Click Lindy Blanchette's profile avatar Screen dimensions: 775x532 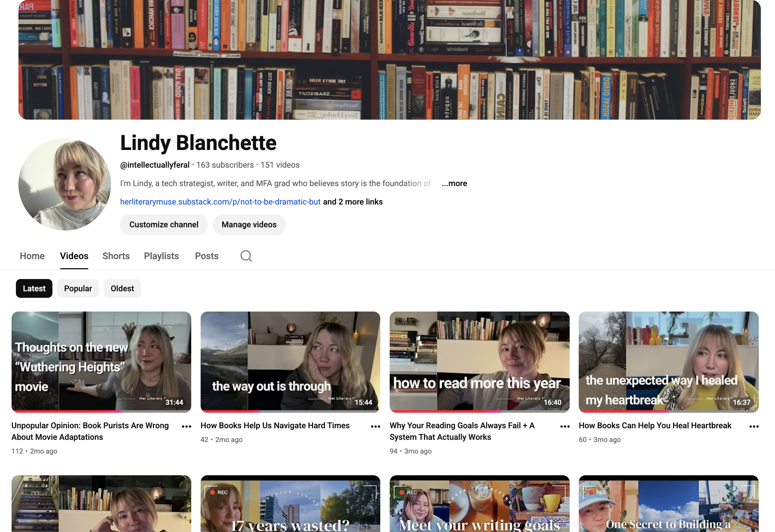click(65, 184)
